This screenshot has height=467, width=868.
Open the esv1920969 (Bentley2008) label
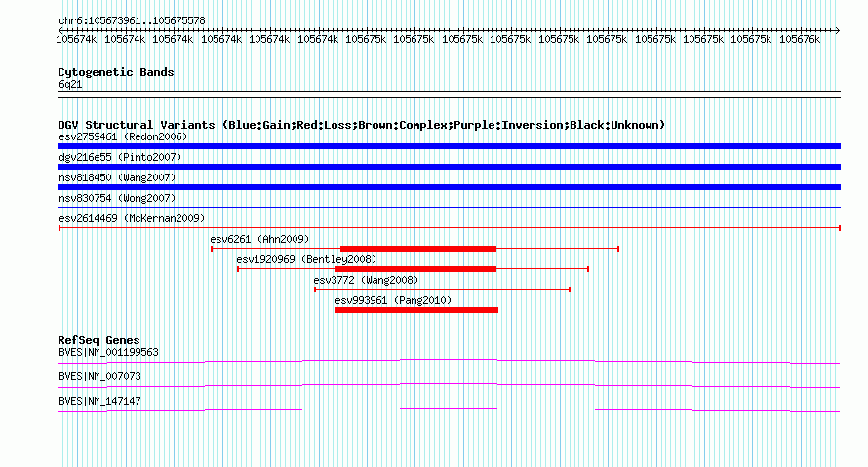pos(306,259)
